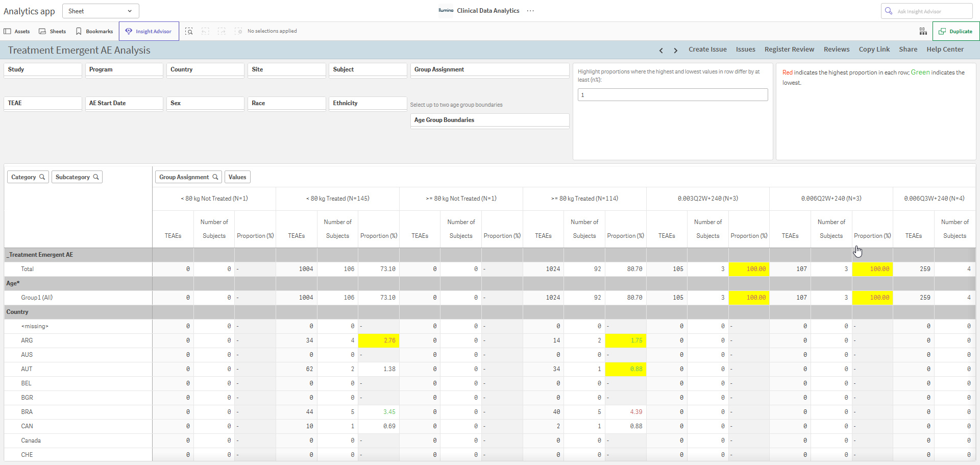Select the BRA country row

coord(78,412)
